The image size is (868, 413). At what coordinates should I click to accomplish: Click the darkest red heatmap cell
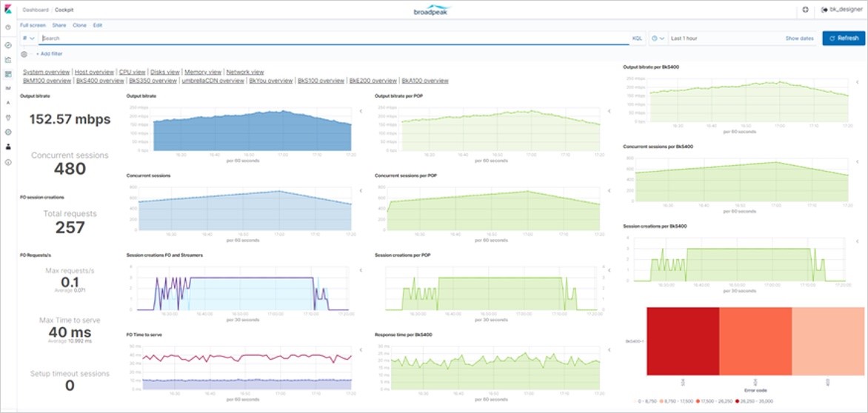[x=682, y=341]
